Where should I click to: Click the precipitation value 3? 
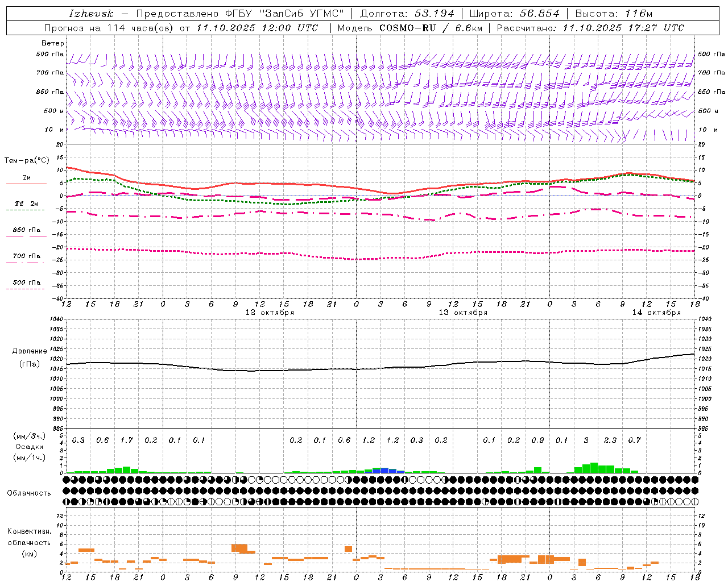click(x=586, y=440)
